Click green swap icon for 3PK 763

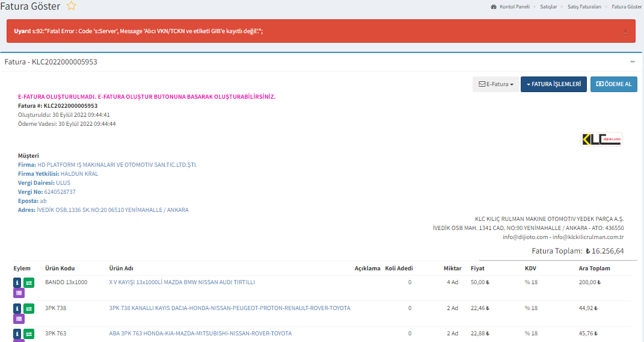coord(29,334)
